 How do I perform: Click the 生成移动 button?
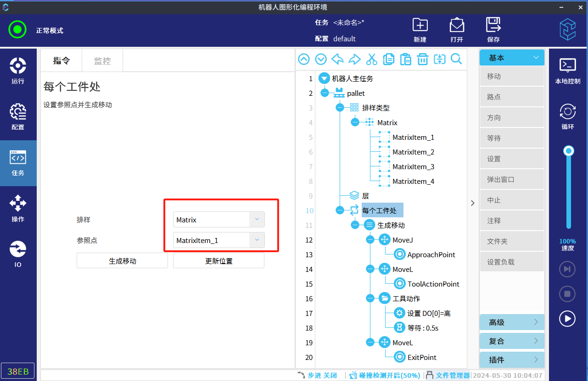122,261
